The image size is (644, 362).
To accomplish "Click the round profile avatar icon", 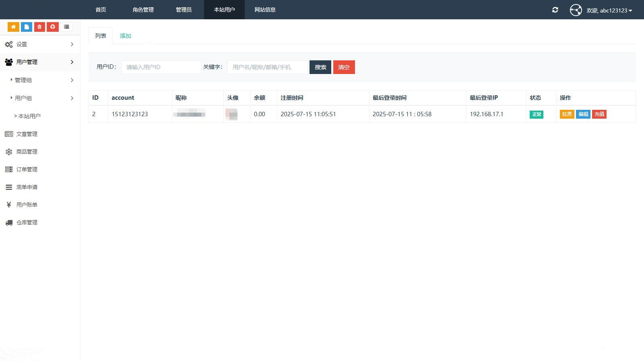I will coord(576,10).
